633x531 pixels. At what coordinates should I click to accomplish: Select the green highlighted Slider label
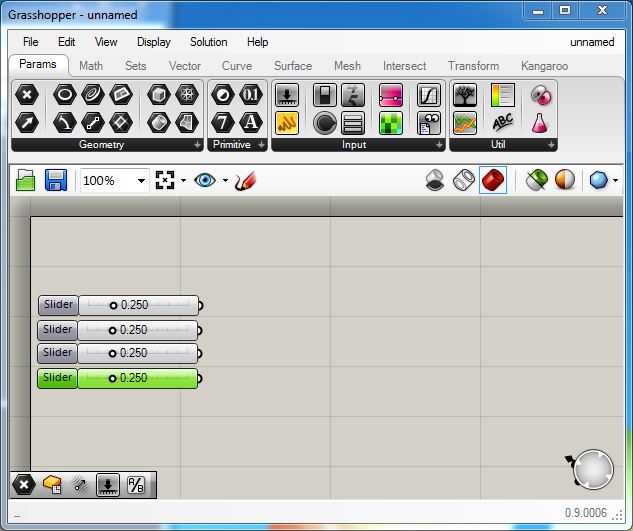(x=57, y=378)
